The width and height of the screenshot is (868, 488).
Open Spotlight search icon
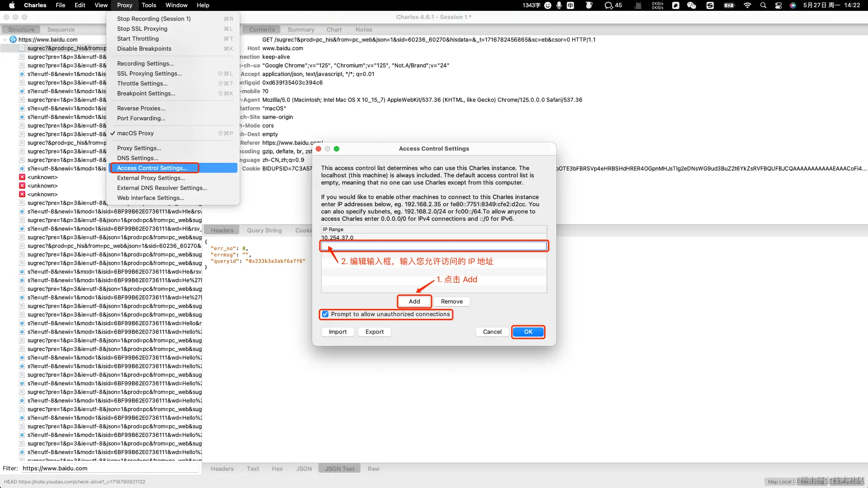(763, 5)
